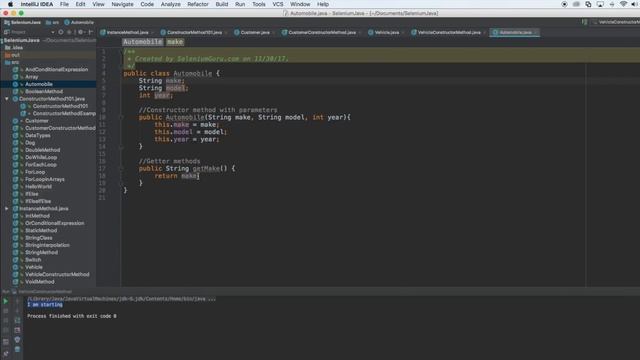Click the Wi-Fi icon in menu bar

coord(623,4)
